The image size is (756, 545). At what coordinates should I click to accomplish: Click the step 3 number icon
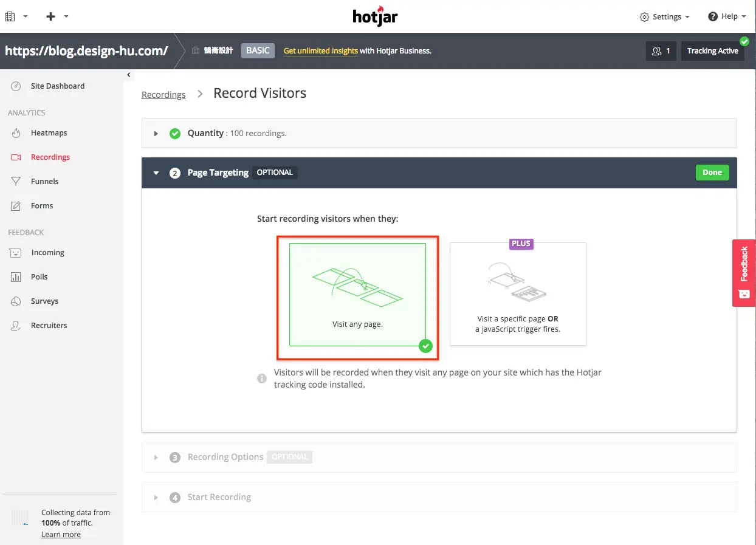point(175,458)
